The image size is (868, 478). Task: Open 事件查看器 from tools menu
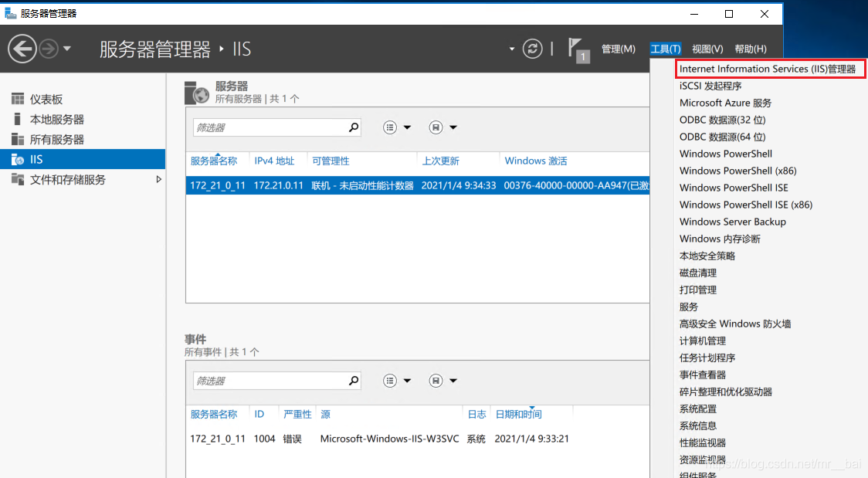(x=703, y=375)
